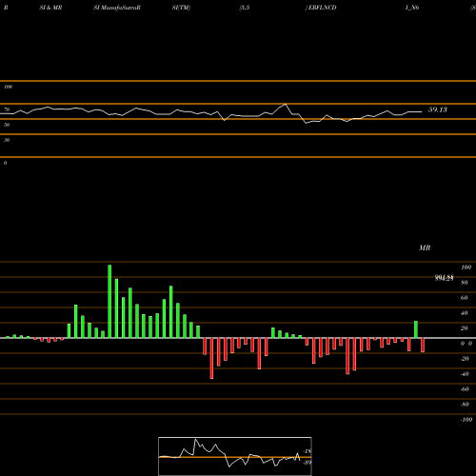Click the MR axis label 80
Image resolution: width=476 pixels, height=476 pixels.
[x=465, y=283]
